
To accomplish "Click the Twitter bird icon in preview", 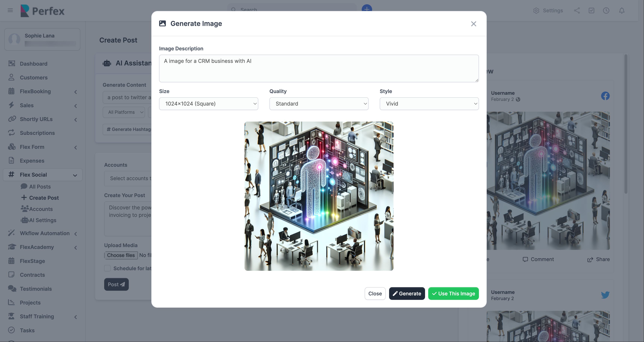I will tap(605, 295).
